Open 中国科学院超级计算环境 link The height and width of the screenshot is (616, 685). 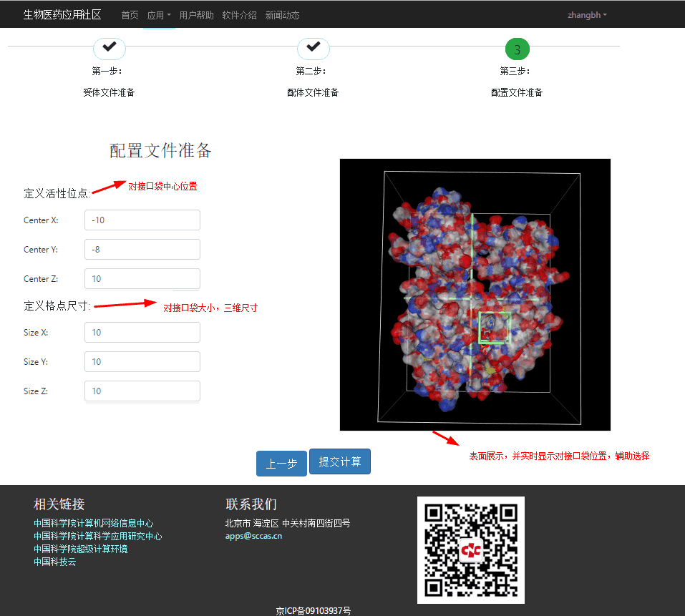point(81,549)
